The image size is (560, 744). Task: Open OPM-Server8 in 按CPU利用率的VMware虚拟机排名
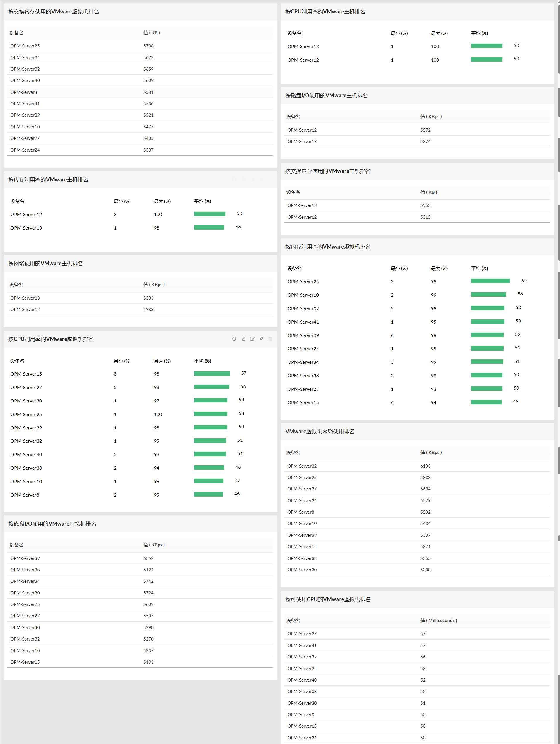[x=25, y=495]
